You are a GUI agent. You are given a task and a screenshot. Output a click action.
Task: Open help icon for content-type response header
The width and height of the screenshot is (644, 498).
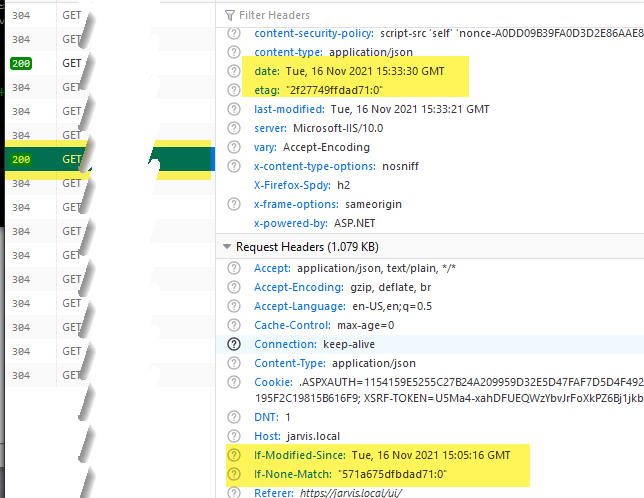tap(234, 52)
